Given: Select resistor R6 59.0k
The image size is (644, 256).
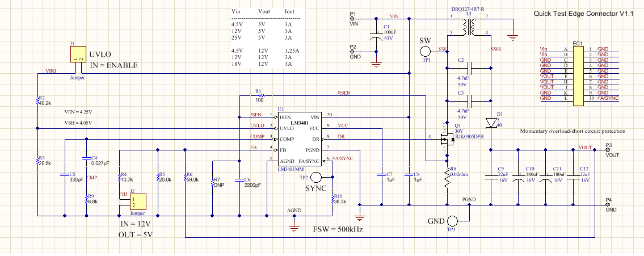Looking at the screenshot, I should (x=185, y=177).
